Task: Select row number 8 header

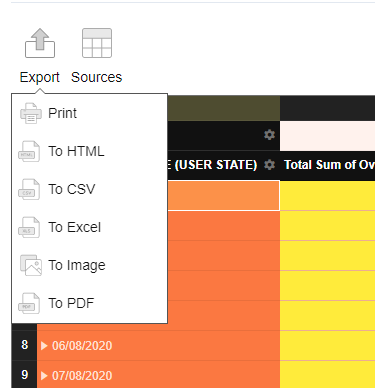Action: pos(24,345)
